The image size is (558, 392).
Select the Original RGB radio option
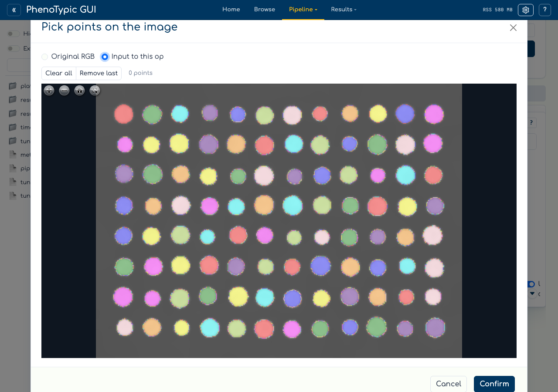pyautogui.click(x=44, y=57)
